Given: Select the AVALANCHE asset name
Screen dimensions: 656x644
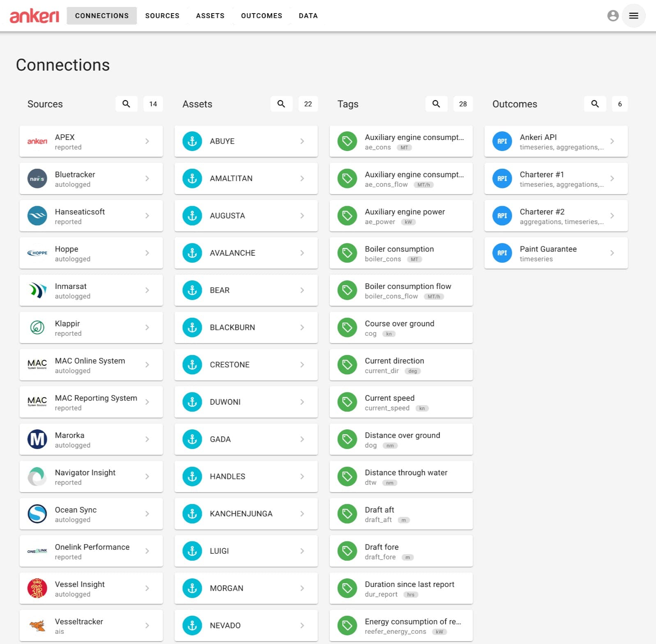Looking at the screenshot, I should coord(232,253).
